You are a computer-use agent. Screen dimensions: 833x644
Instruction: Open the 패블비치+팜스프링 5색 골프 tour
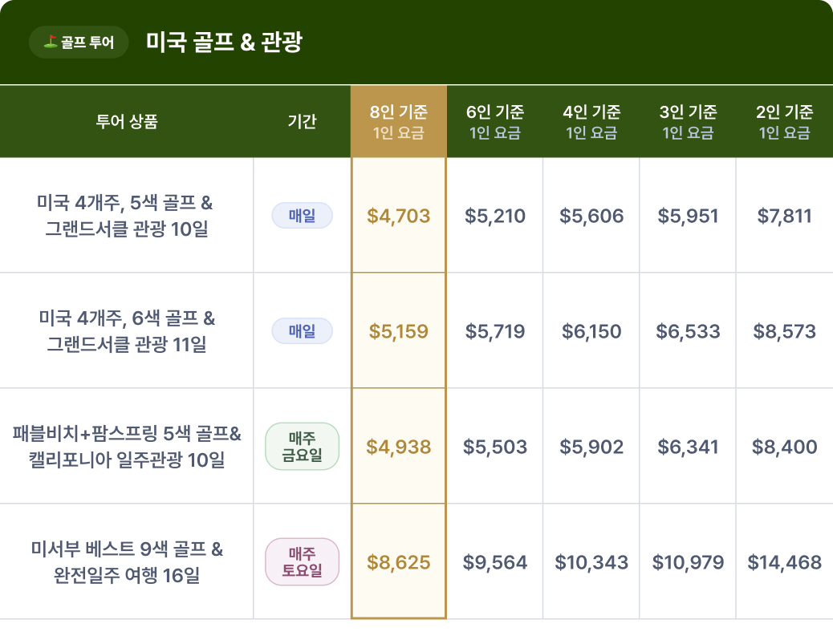click(x=127, y=446)
